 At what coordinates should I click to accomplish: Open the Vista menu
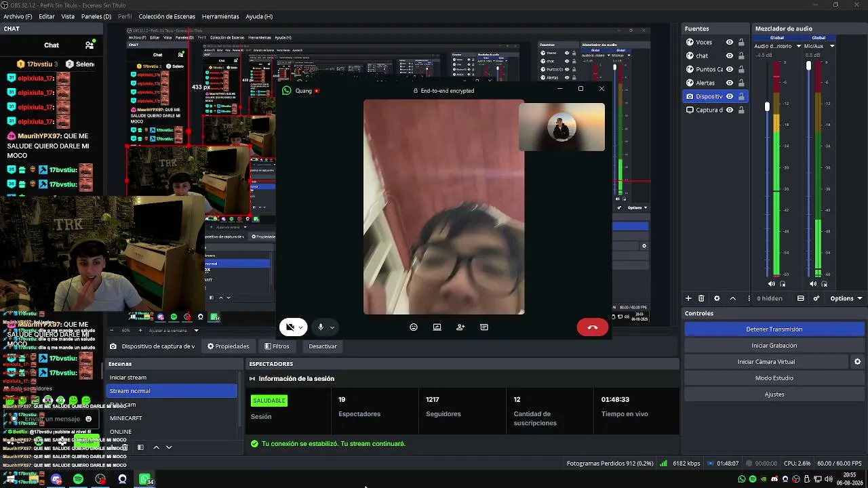(68, 16)
